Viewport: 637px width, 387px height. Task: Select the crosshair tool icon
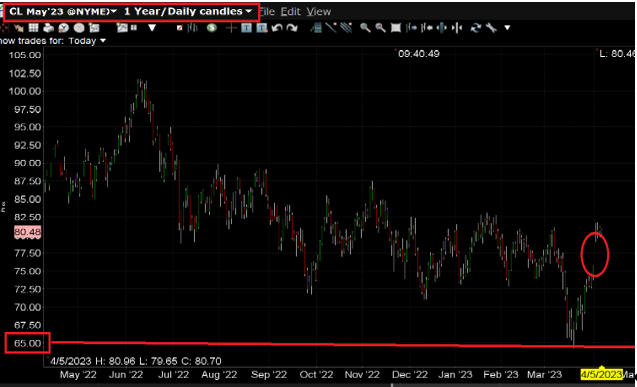(231, 28)
